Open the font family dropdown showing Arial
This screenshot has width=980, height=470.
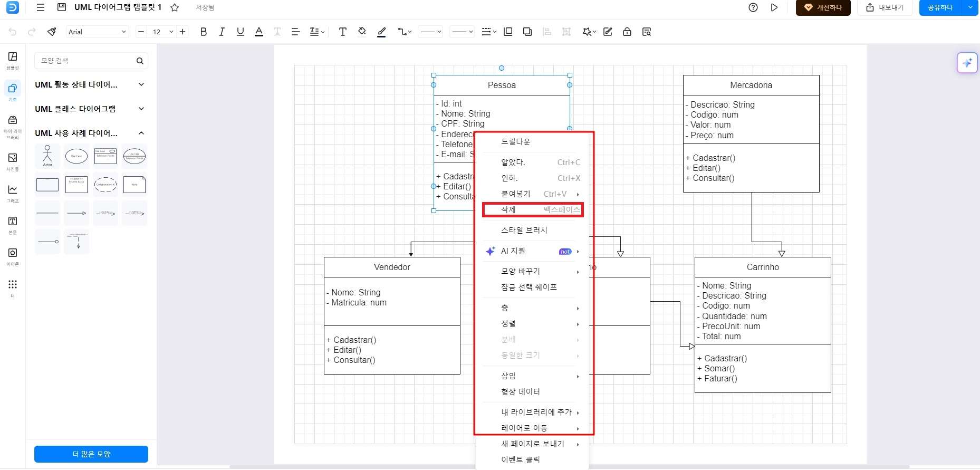coord(98,32)
